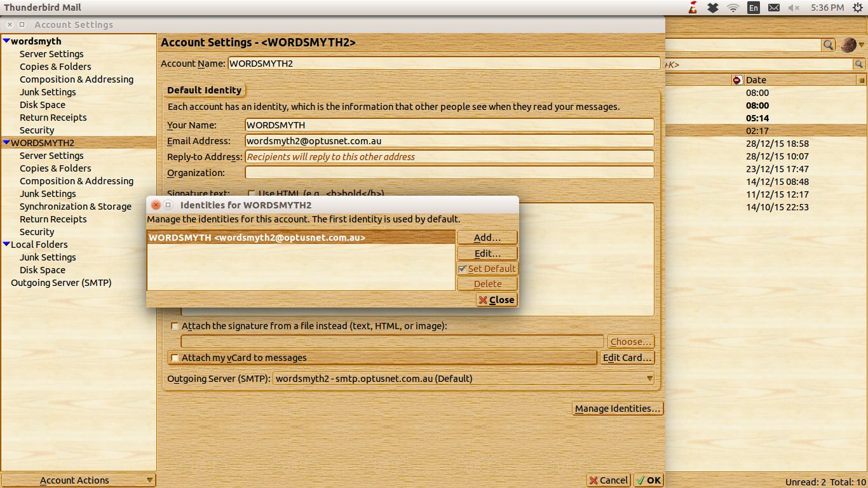Click the global search magnifier in Thunderbird

[828, 44]
